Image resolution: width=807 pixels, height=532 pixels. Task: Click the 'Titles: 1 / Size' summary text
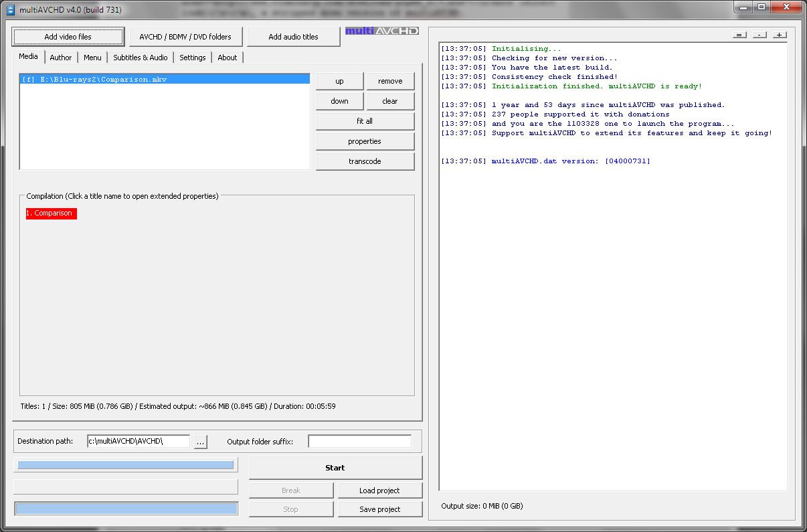point(178,406)
